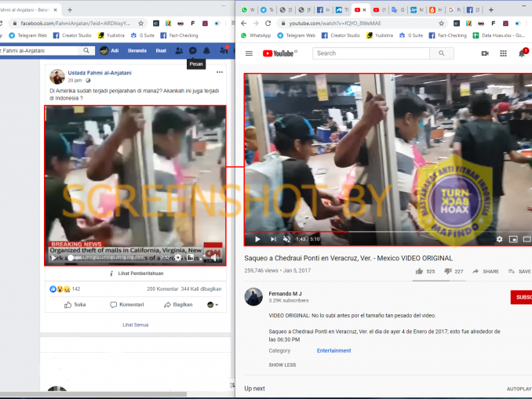Switch to the Google Translate tab

click(x=398, y=10)
